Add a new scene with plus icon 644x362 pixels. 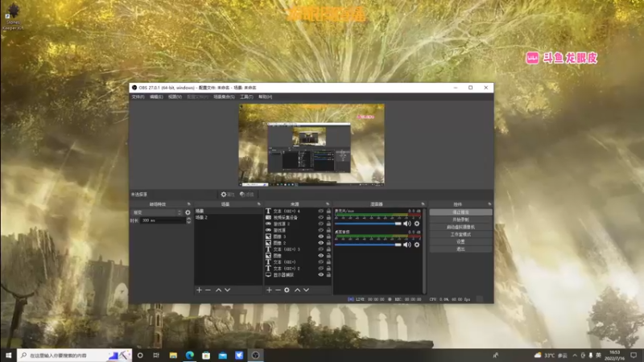199,290
